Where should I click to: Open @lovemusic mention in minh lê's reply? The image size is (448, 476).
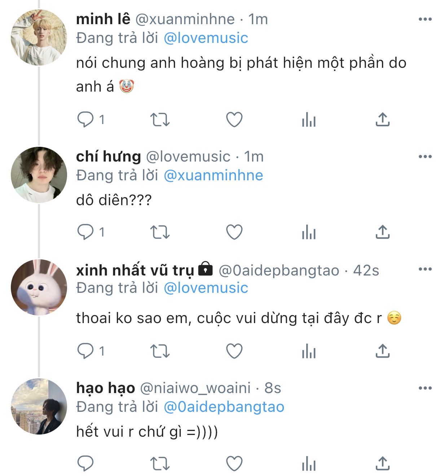tap(206, 38)
